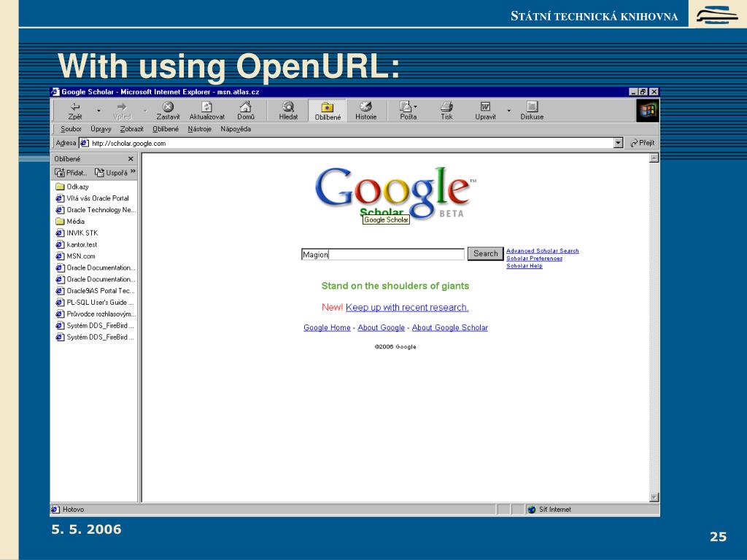Click the Vpřed forward arrow icon

click(122, 106)
